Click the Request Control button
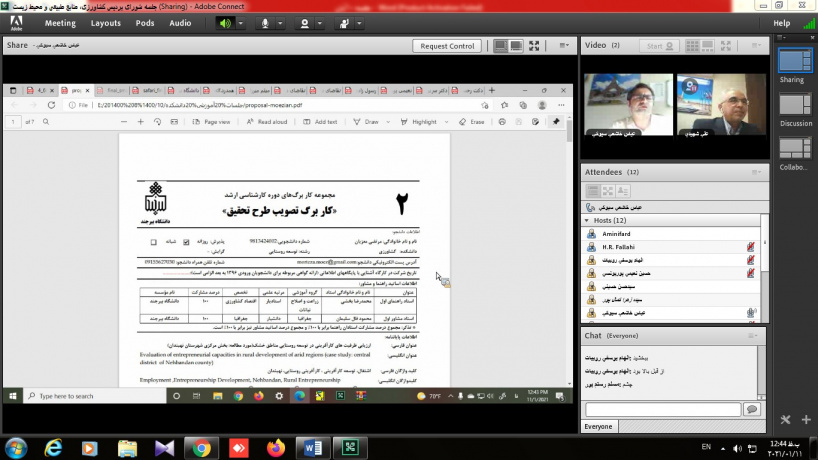Screen dimensions: 818x460 448,46
